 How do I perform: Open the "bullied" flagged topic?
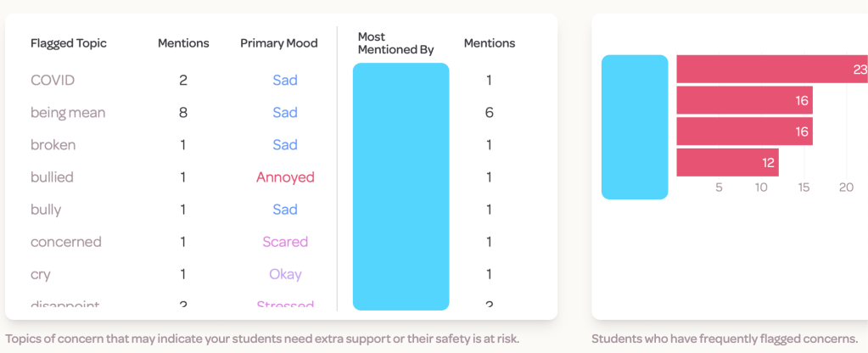click(x=52, y=177)
